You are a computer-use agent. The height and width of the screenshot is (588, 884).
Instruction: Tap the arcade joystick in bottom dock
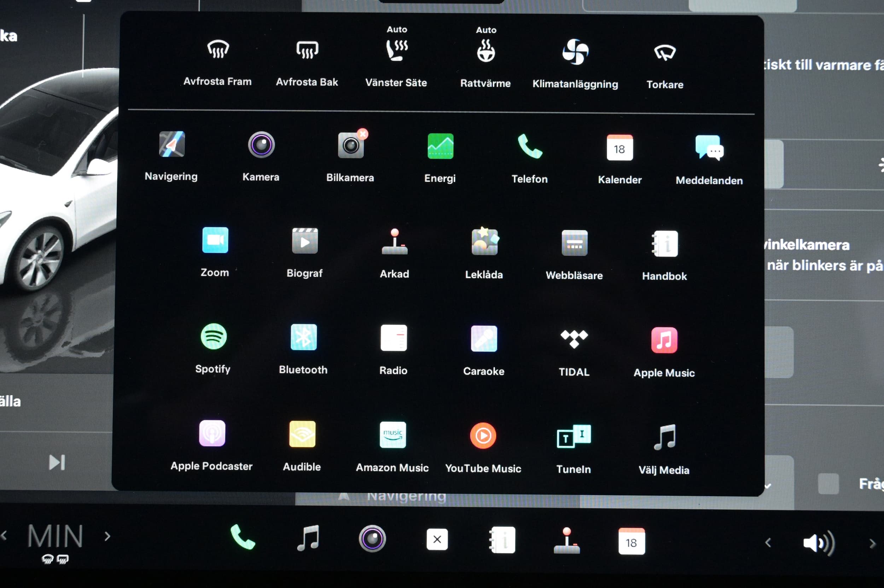[567, 540]
